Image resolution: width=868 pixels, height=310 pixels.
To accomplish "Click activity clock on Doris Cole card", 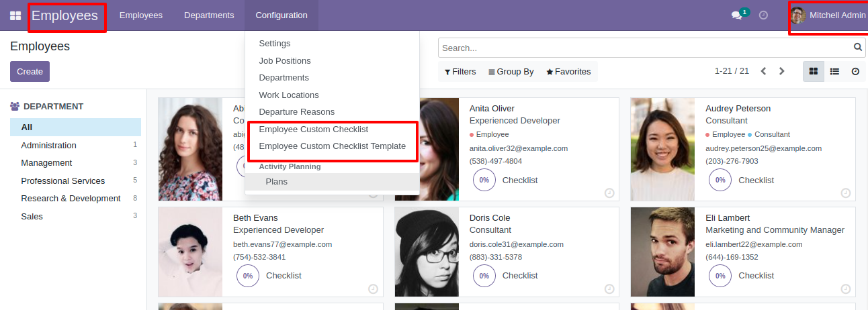I will [609, 289].
